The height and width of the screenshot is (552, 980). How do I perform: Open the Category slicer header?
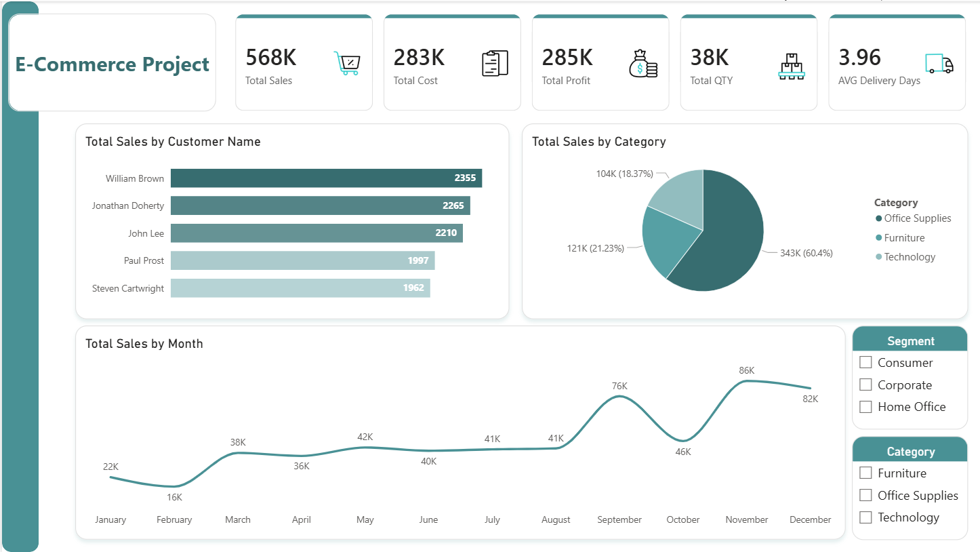coord(910,450)
